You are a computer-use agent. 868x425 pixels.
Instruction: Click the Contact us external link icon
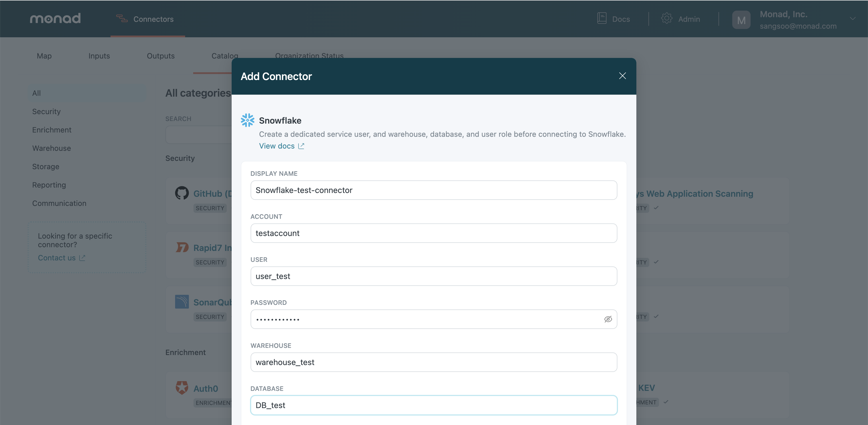pyautogui.click(x=82, y=258)
